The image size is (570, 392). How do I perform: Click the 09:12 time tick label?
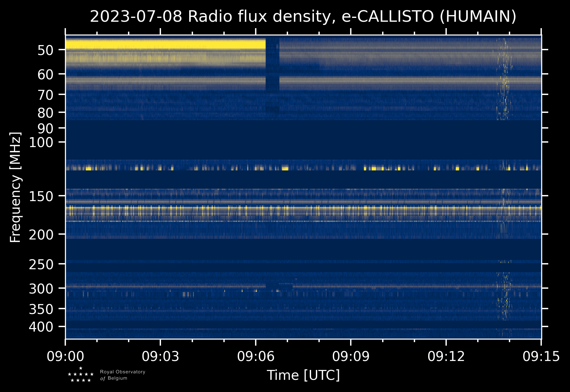[446, 356]
